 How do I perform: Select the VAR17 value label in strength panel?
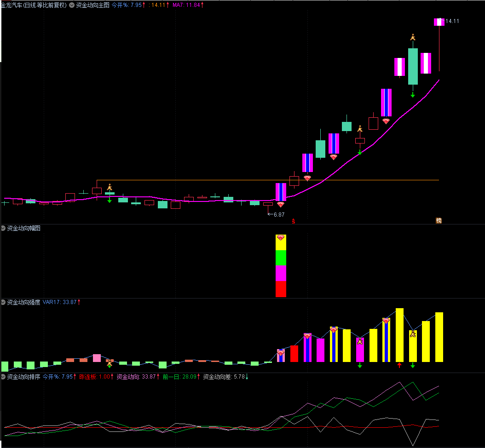(x=61, y=303)
